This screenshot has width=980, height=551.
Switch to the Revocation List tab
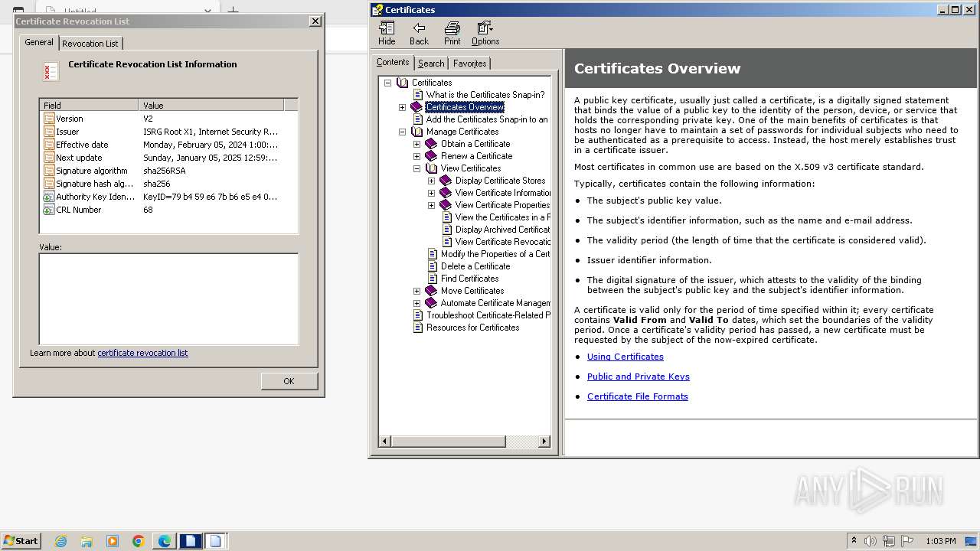pyautogui.click(x=90, y=44)
